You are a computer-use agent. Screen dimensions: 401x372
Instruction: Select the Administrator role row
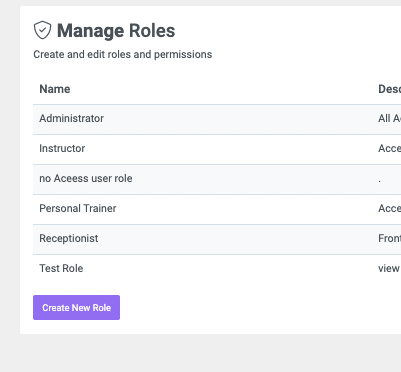tap(217, 119)
